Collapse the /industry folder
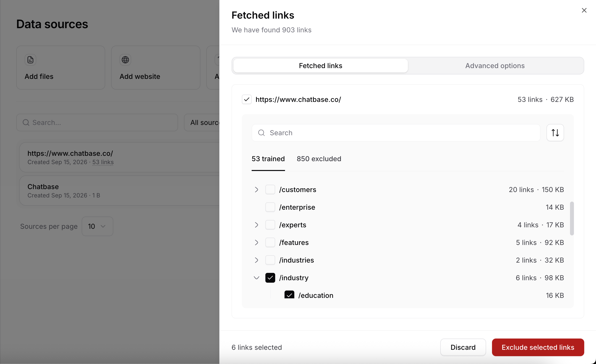 pyautogui.click(x=256, y=278)
